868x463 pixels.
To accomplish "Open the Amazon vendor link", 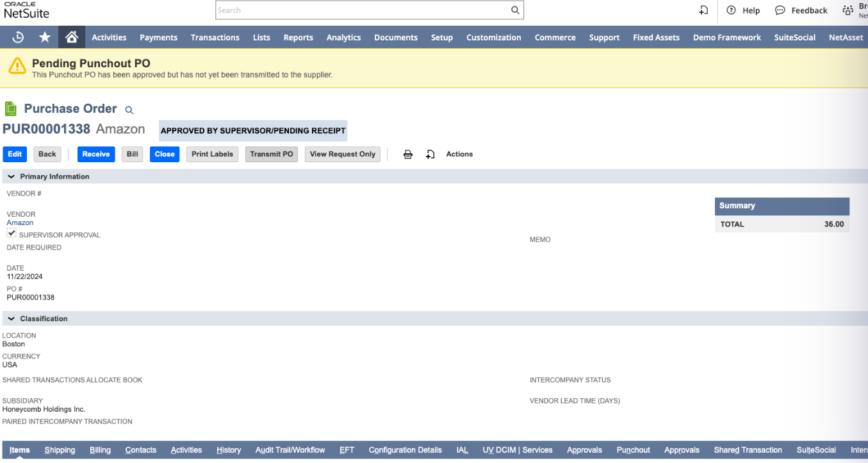I will [x=20, y=223].
